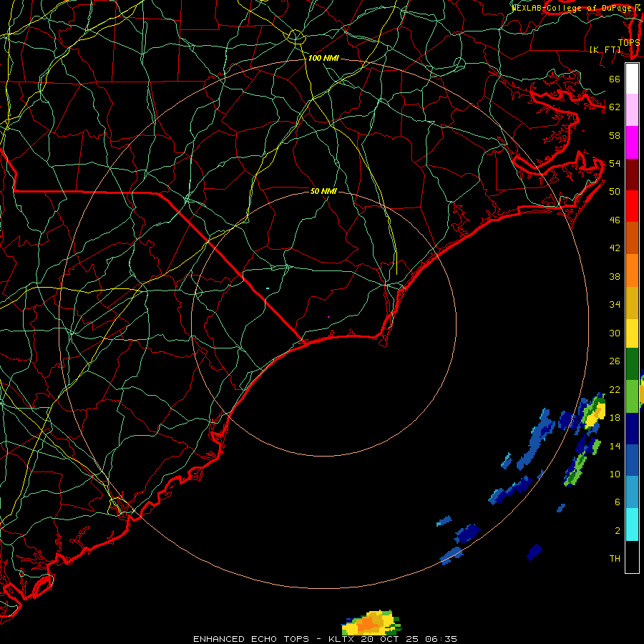Click the 06:35 timestamp in caption
The width and height of the screenshot is (644, 644).
(x=441, y=639)
